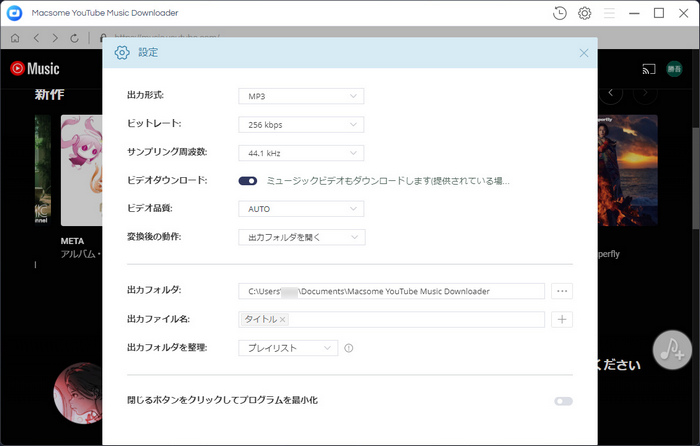Click the round artist thumbnail at bottom

[x=78, y=393]
